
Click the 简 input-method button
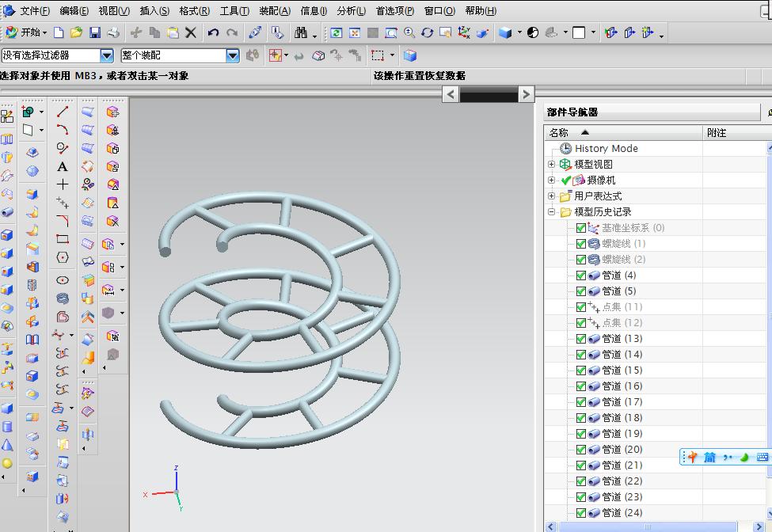click(x=709, y=458)
